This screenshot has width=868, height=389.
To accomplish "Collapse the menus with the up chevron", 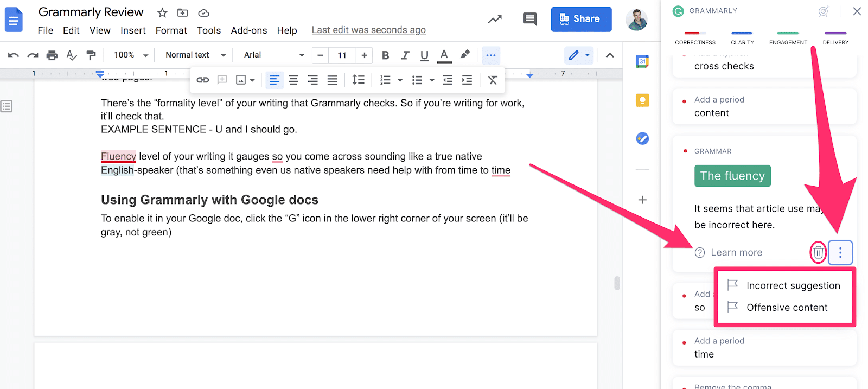I will (610, 55).
